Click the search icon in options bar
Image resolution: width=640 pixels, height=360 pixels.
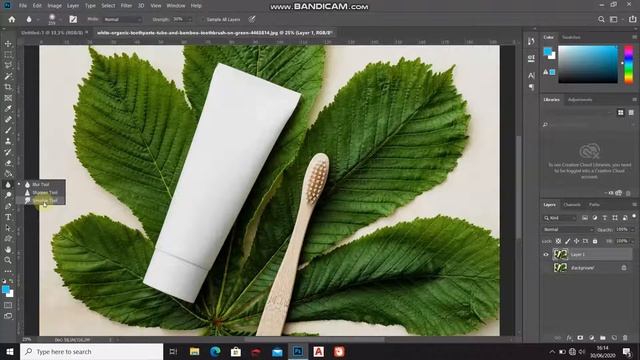click(601, 19)
